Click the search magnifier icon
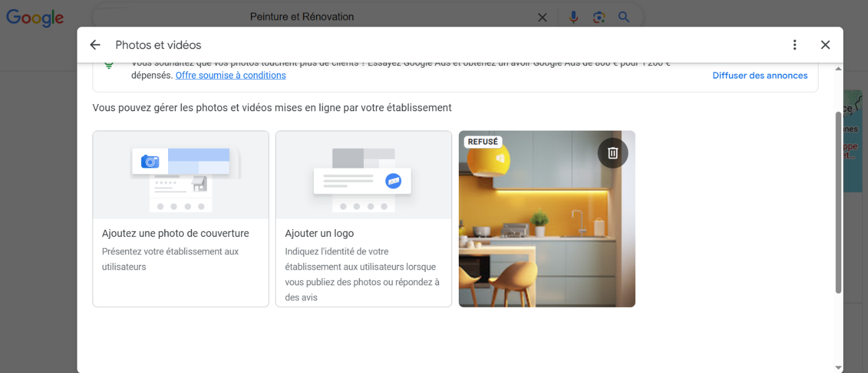The width and height of the screenshot is (868, 373). tap(623, 17)
